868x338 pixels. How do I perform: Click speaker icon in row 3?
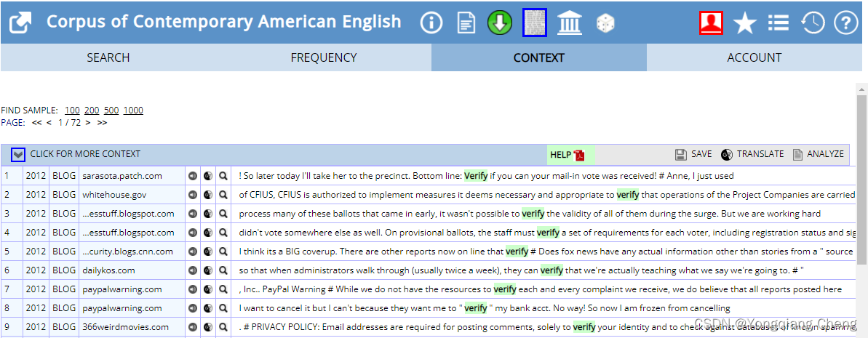pos(193,214)
